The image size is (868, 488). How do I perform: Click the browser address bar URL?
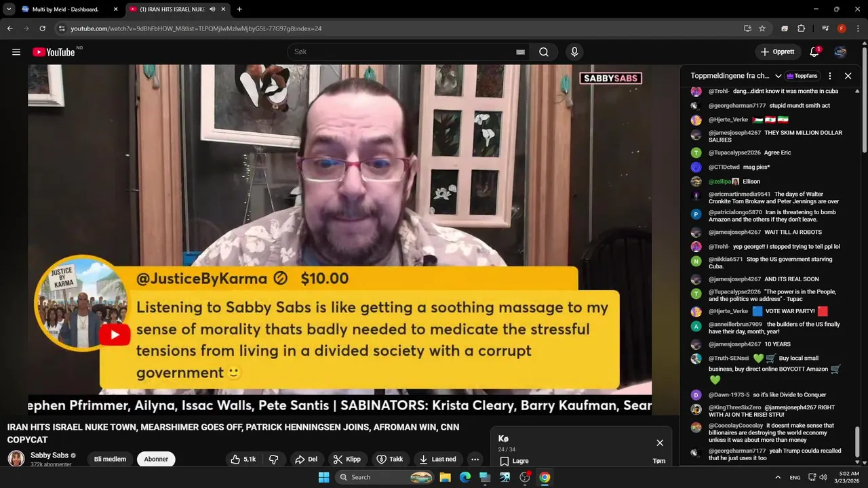click(x=196, y=28)
